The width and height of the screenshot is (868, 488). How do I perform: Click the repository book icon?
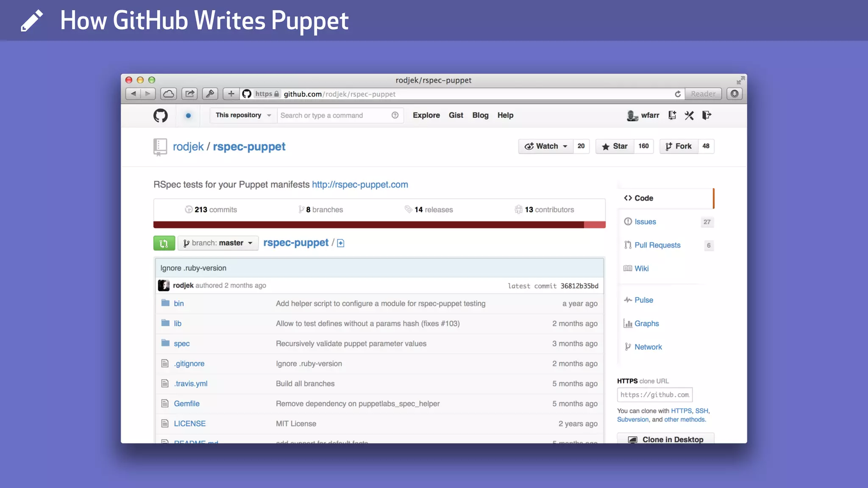[x=160, y=147]
